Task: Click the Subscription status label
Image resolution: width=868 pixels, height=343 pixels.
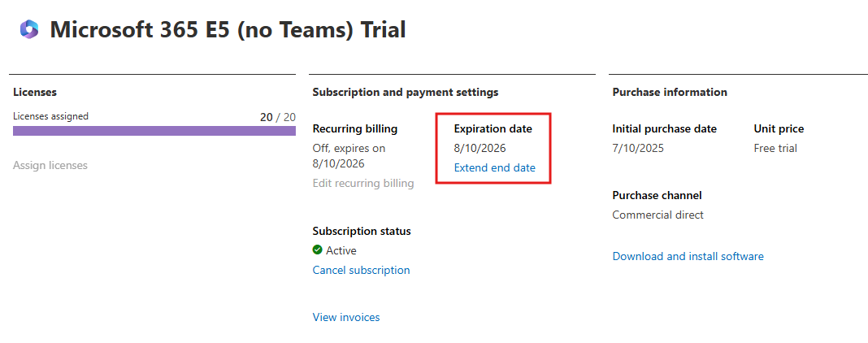Action: (x=361, y=231)
